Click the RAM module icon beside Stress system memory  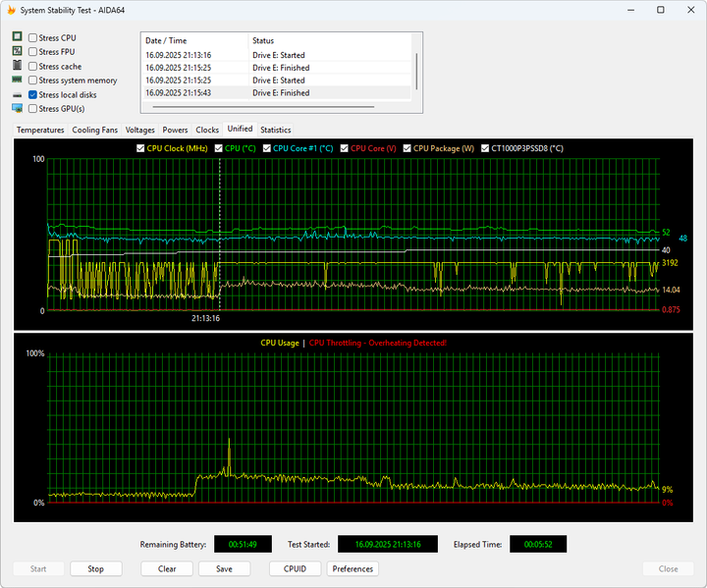click(17, 80)
